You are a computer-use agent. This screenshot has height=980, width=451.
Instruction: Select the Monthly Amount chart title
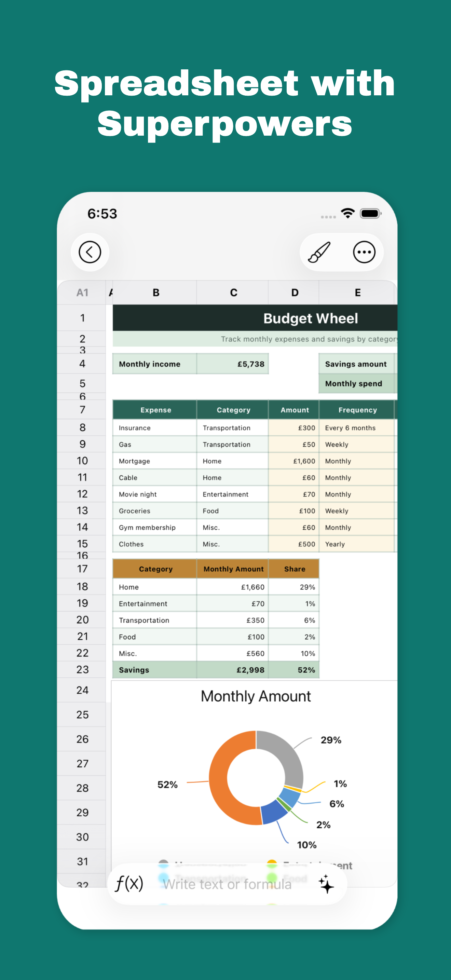pos(256,696)
